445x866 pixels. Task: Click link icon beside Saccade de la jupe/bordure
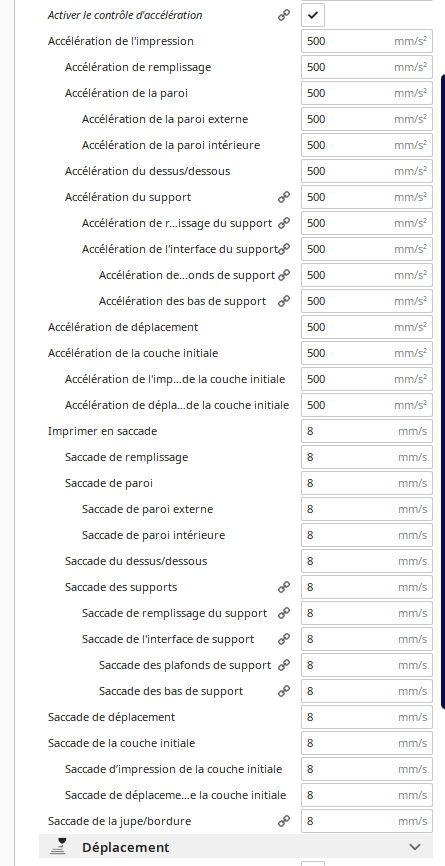(x=284, y=821)
